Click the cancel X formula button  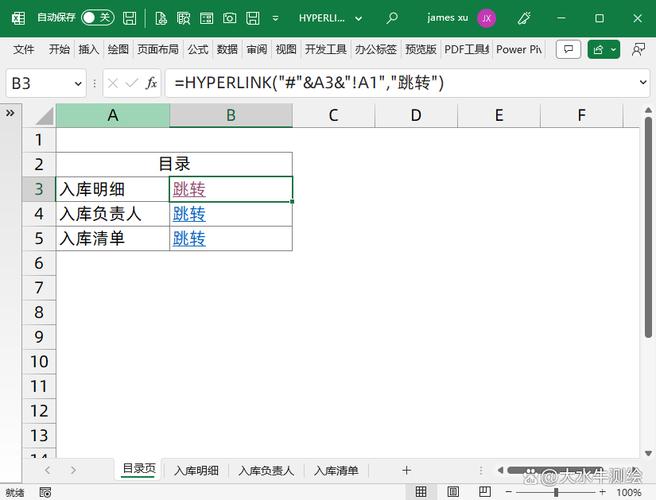113,83
